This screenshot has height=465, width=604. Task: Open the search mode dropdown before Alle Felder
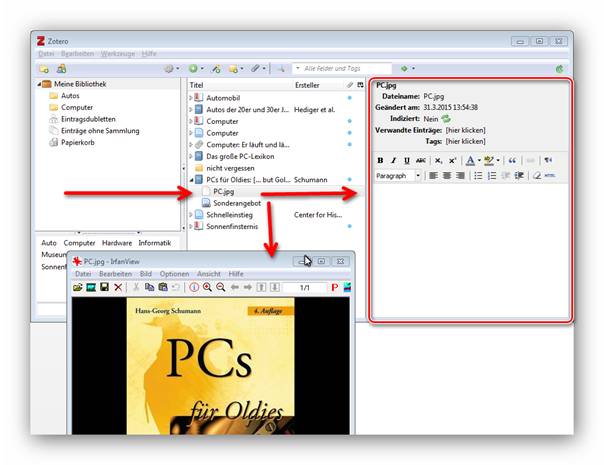click(298, 69)
